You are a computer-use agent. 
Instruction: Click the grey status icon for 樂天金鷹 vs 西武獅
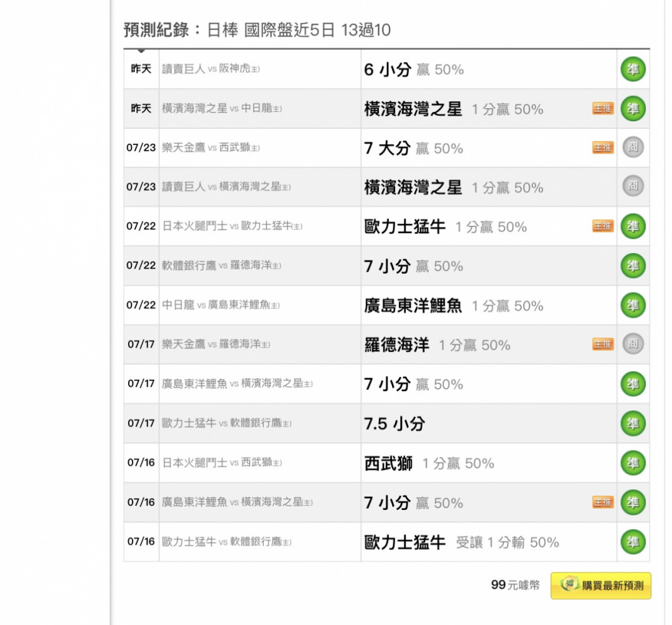click(x=633, y=147)
